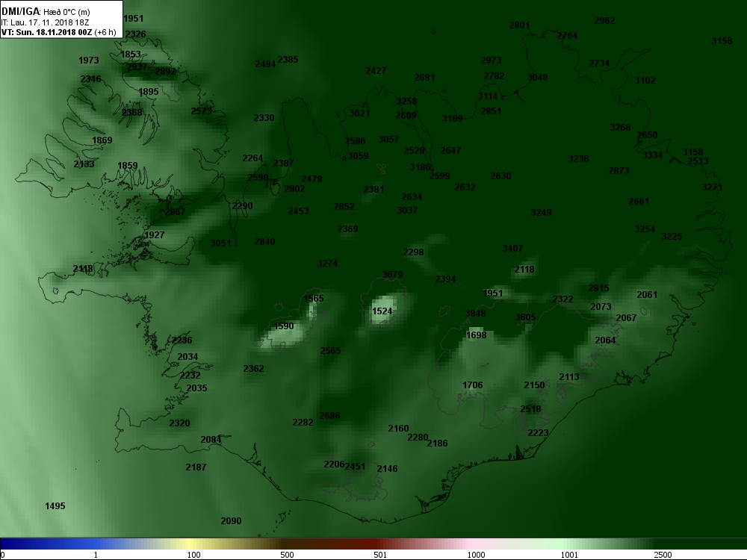The height and width of the screenshot is (560, 747).
Task: Click the value 3169 on the map
Action: [452, 119]
